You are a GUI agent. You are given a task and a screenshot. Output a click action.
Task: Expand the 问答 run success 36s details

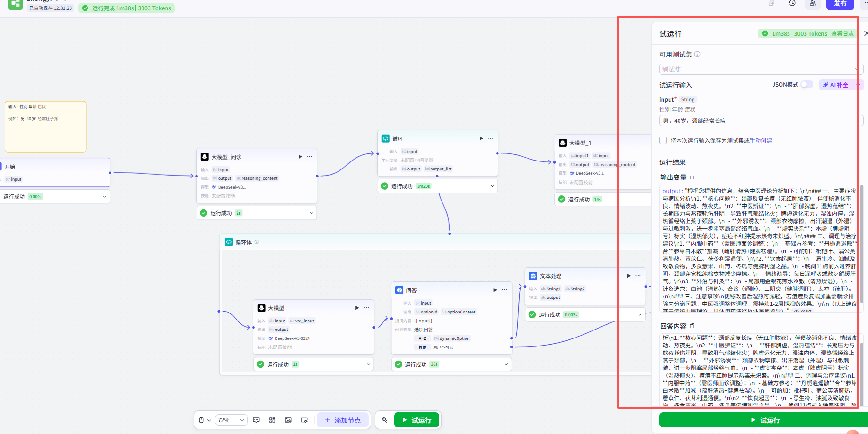coord(506,364)
